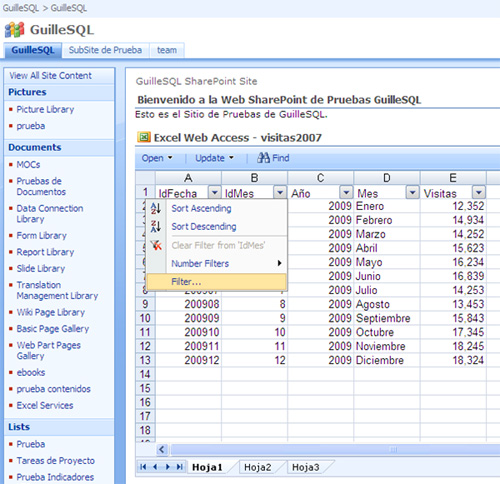Open the IdMes column filter dropdown

pyautogui.click(x=280, y=192)
